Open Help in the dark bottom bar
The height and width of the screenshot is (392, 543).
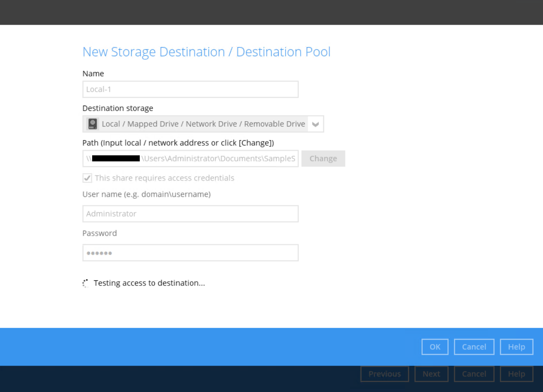(516, 374)
